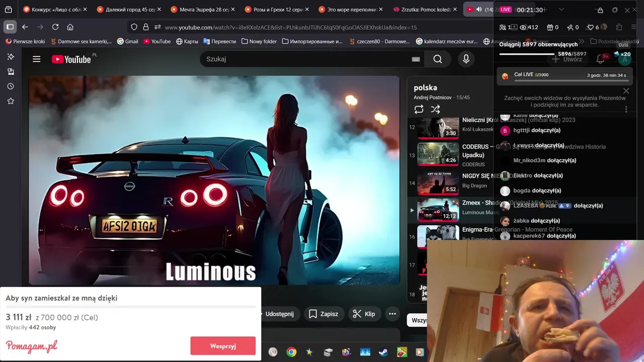This screenshot has height=362, width=644.
Task: Open the Pomagam.pl logo link
Action: (31, 346)
